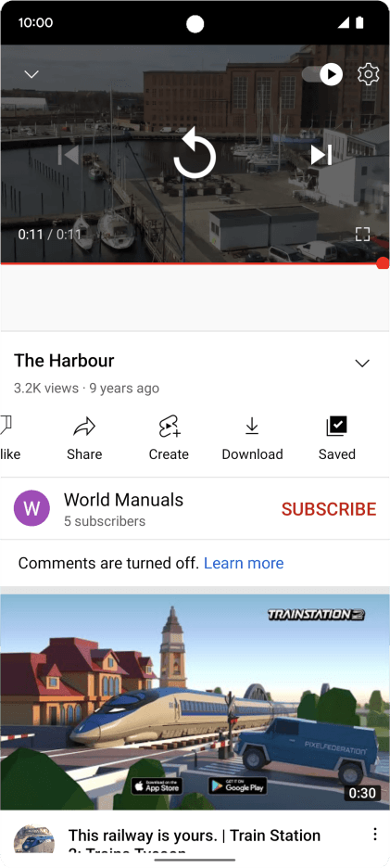
Task: Open World Manuals channel name
Action: (123, 500)
